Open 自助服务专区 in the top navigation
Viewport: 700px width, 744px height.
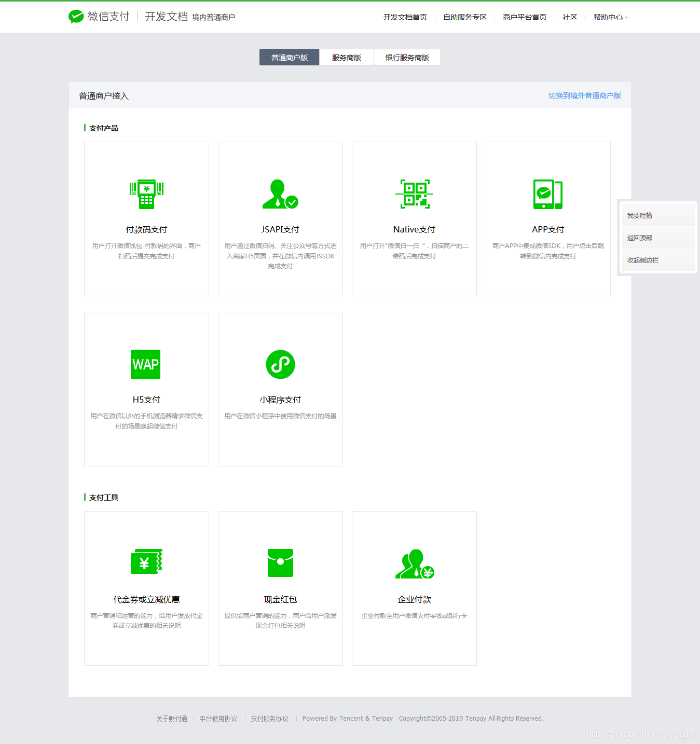pos(465,17)
